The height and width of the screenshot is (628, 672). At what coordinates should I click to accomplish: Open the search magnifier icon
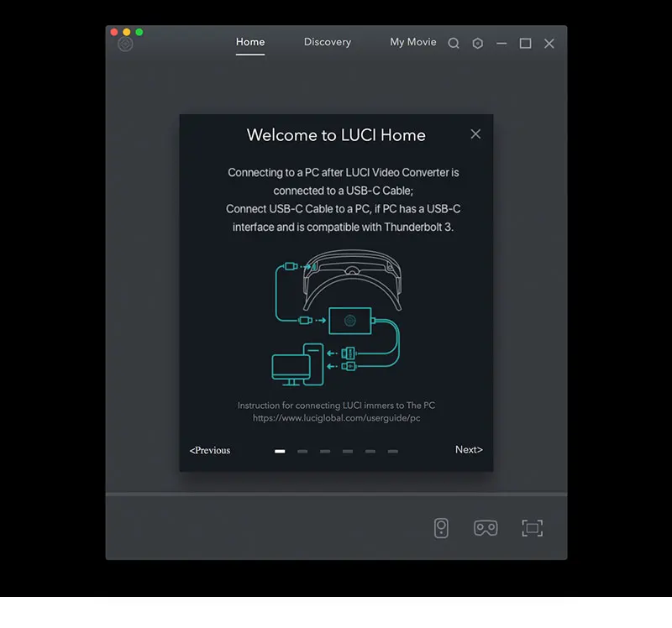pos(454,44)
